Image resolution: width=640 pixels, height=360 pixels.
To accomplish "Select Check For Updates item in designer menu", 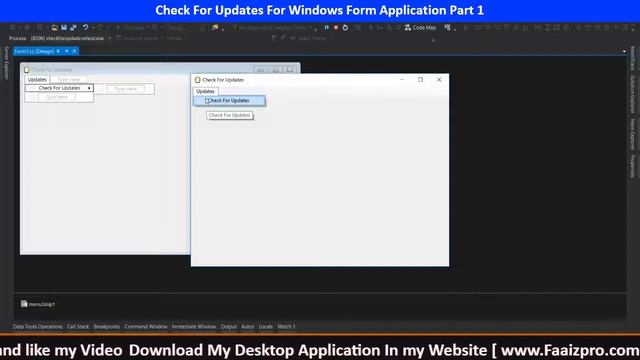I will (59, 88).
